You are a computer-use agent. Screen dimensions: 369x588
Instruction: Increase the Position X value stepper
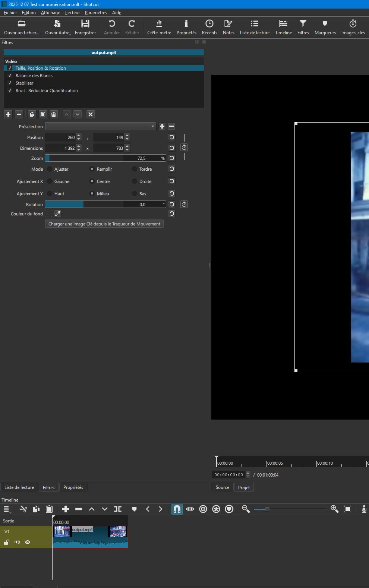click(x=79, y=136)
